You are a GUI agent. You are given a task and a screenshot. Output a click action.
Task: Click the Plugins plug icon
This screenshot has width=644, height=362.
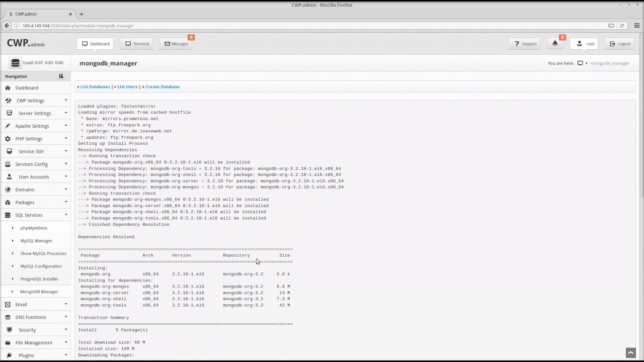coord(9,355)
